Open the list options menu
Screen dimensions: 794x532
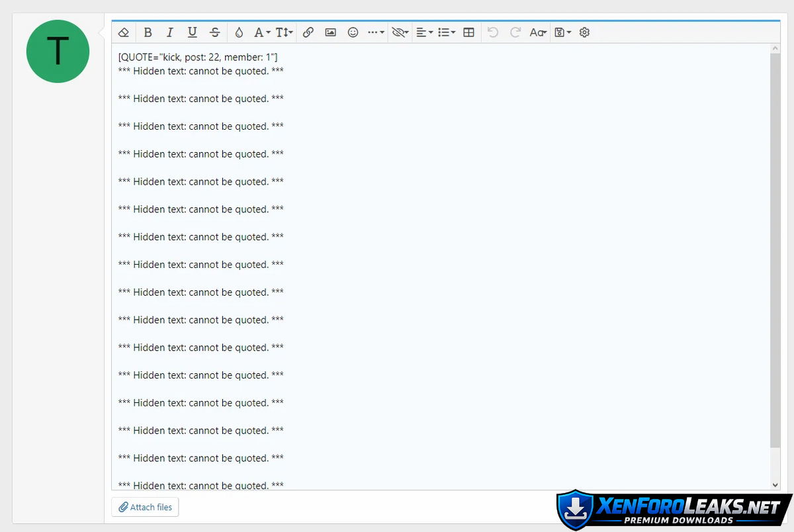pos(447,32)
